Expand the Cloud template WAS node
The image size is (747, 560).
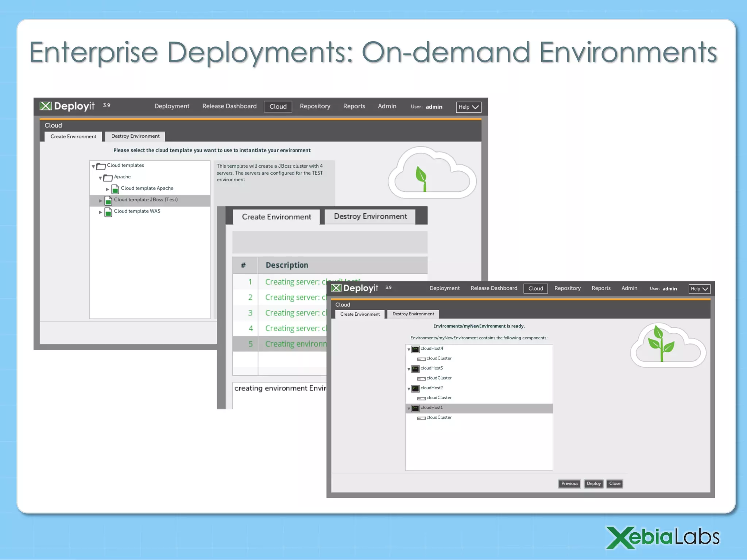[x=101, y=212]
